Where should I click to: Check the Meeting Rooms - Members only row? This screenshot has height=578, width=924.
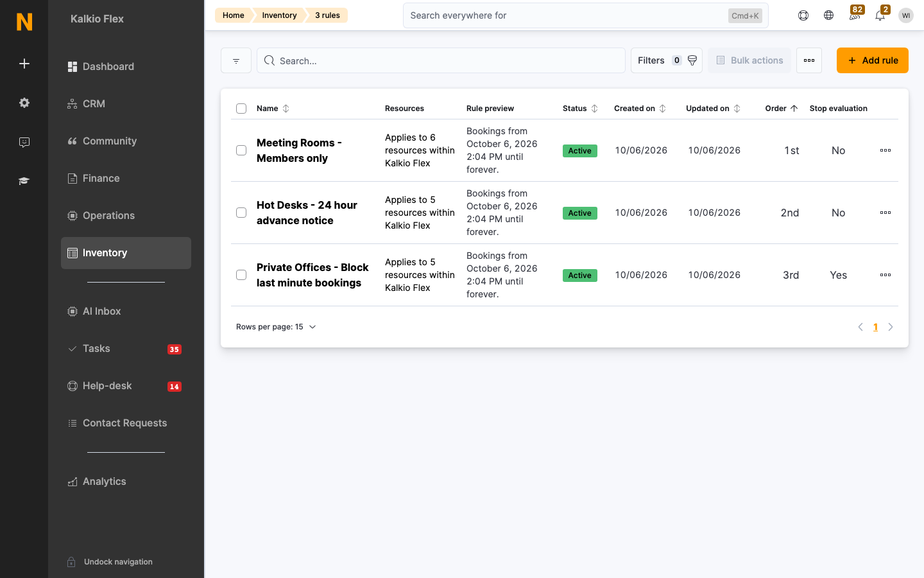click(241, 150)
